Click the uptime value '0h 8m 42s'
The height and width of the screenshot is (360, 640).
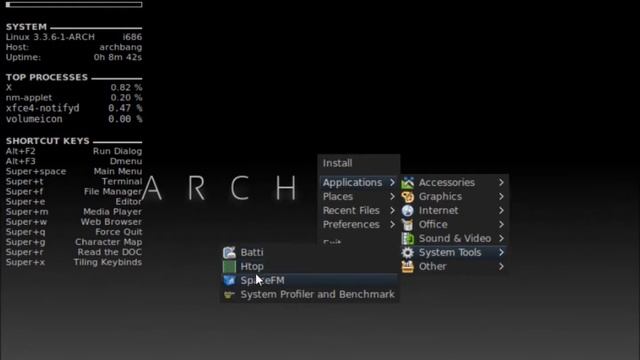point(118,57)
